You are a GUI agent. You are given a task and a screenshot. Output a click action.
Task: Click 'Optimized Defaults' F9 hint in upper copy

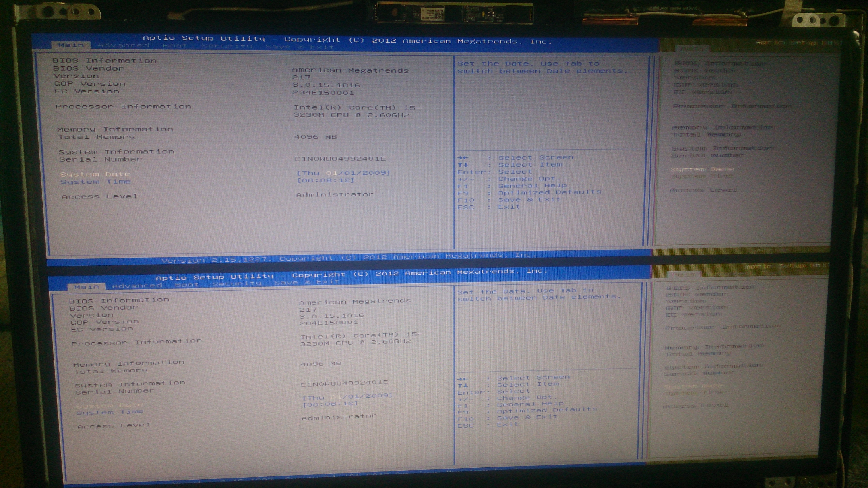[550, 192]
